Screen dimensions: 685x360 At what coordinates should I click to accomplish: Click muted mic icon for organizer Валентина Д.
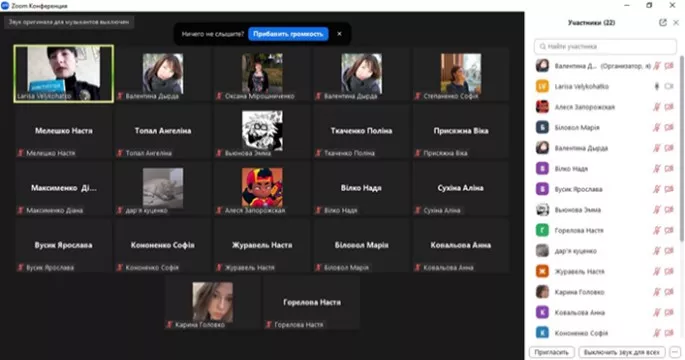[x=657, y=66]
